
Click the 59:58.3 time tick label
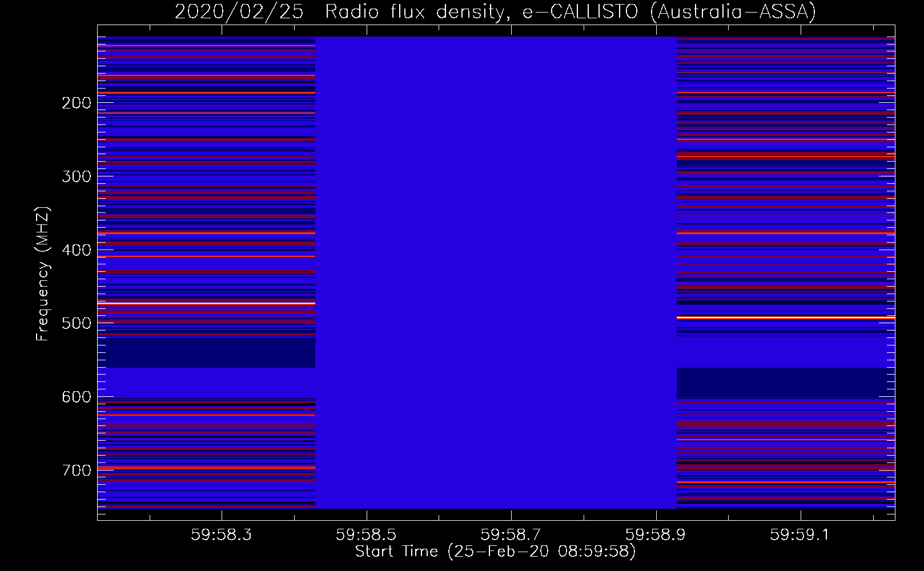tap(222, 534)
